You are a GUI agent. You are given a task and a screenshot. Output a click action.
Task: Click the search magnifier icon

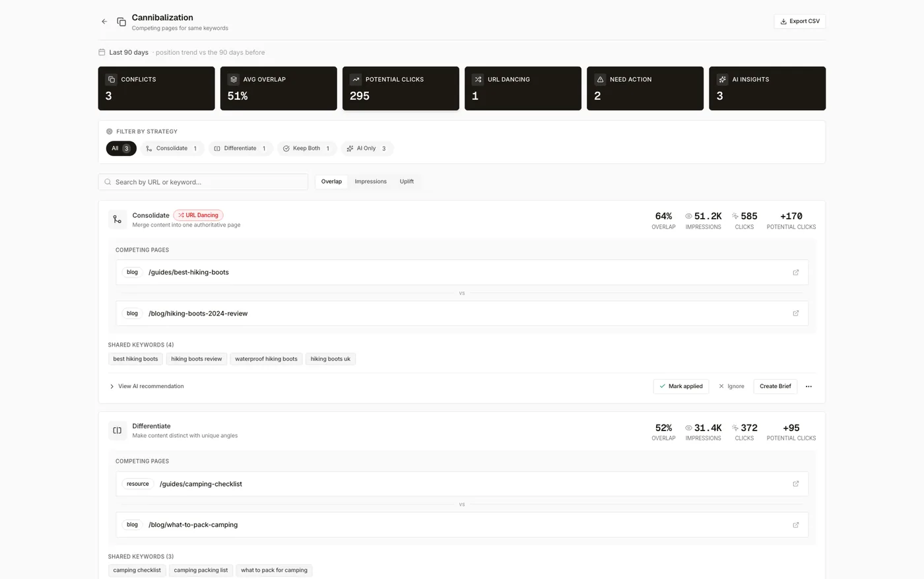[x=108, y=182]
